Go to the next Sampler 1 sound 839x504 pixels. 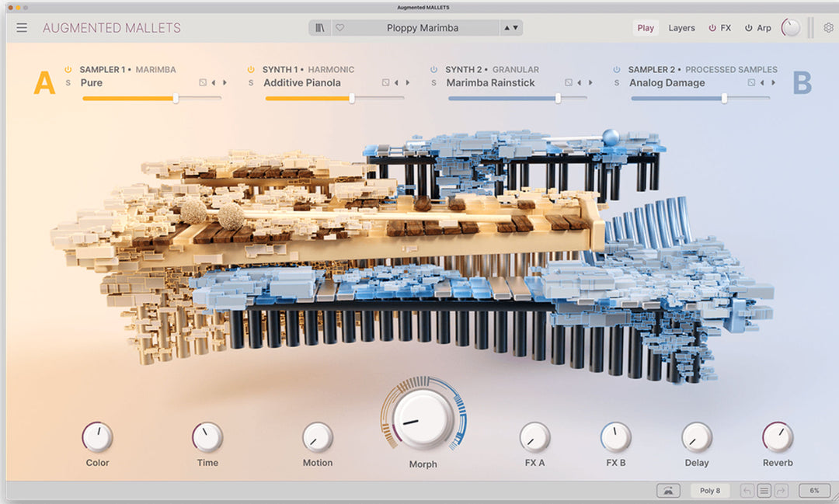(225, 82)
